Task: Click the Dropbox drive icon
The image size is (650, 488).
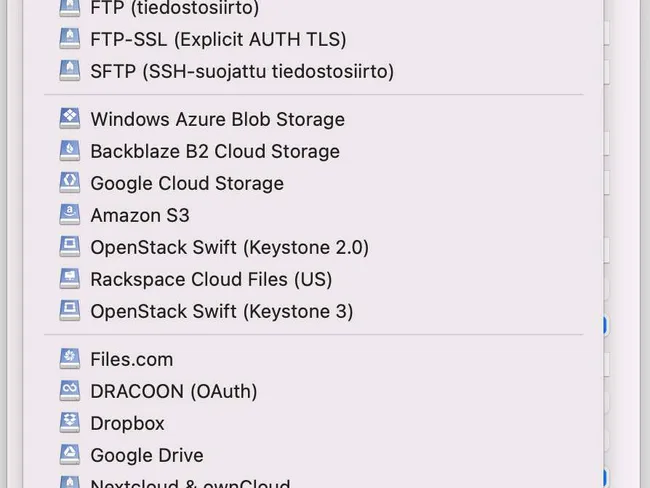Action: click(x=70, y=422)
